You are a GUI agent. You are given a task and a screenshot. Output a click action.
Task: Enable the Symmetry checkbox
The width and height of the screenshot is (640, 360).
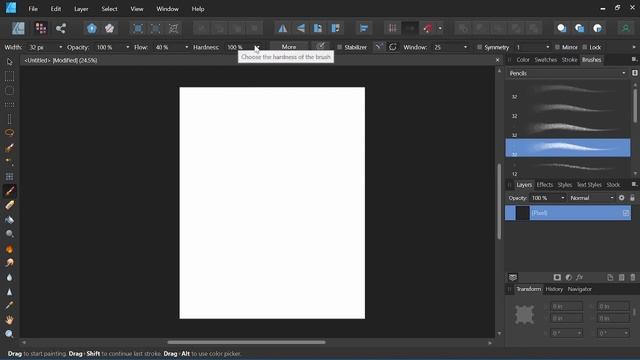pos(480,47)
